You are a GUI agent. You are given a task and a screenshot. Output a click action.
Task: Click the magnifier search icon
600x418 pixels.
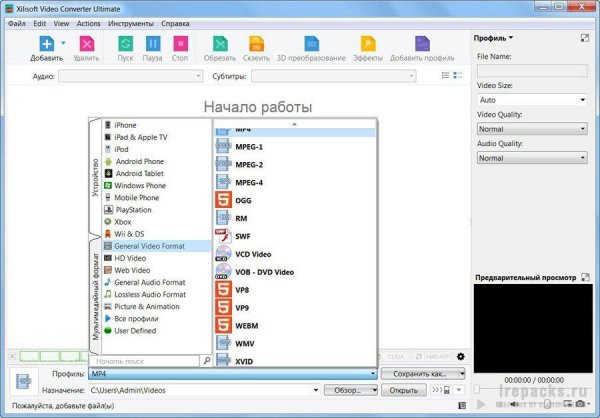[x=206, y=361]
